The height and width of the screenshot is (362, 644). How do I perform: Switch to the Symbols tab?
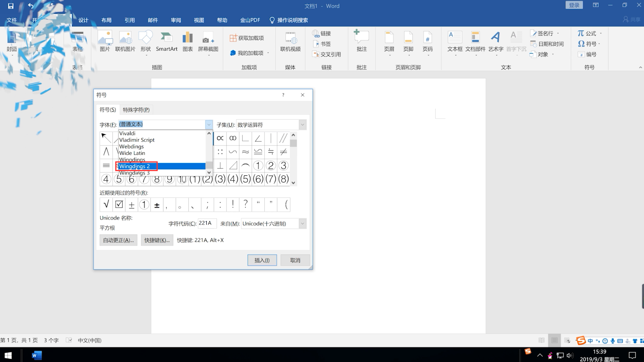[x=107, y=110]
